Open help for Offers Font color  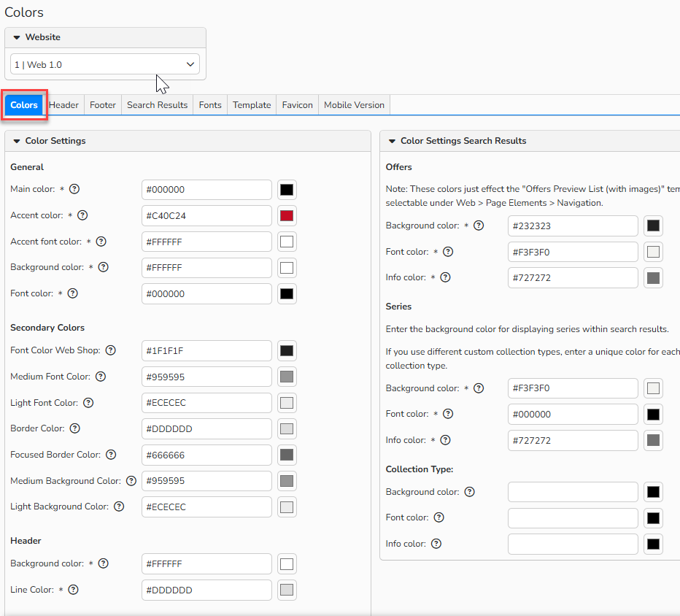[448, 252]
